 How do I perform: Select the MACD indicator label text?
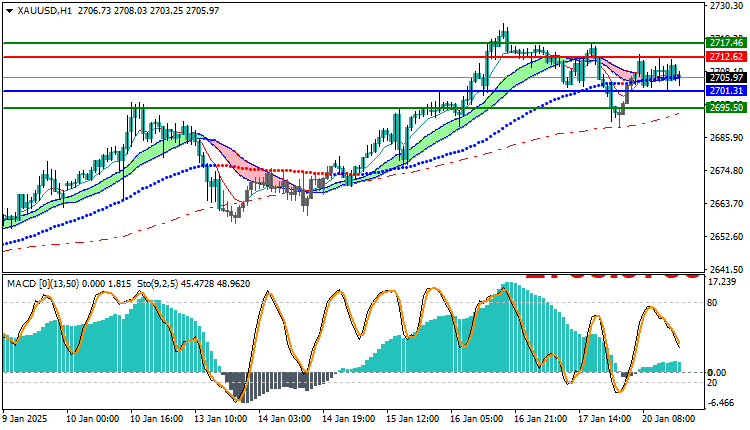[x=69, y=284]
